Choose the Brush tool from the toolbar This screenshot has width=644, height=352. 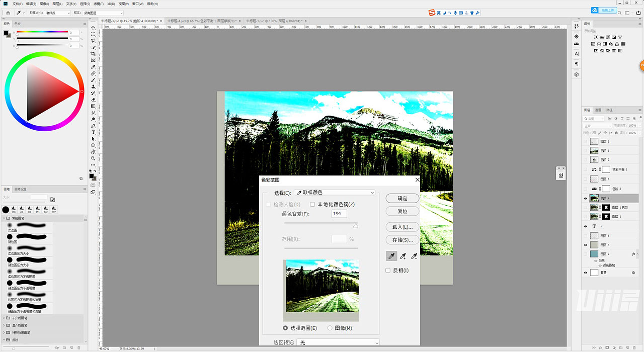pyautogui.click(x=93, y=80)
